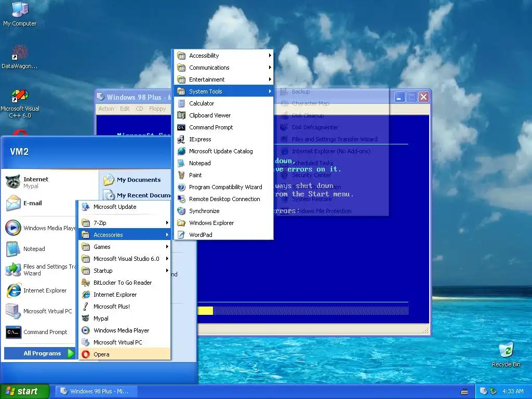Viewport: 532px width, 399px height.
Task: Open Calculator from the Accessories menu
Action: [x=223, y=103]
